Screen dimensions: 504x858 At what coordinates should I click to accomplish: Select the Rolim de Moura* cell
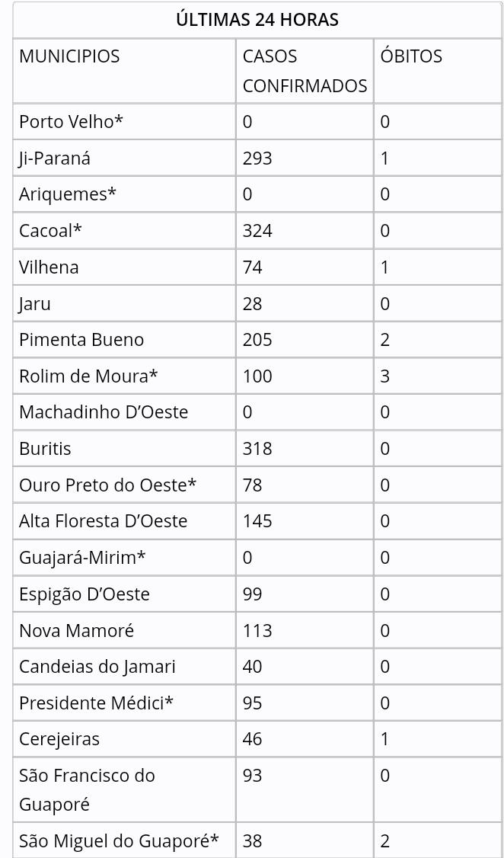point(88,376)
